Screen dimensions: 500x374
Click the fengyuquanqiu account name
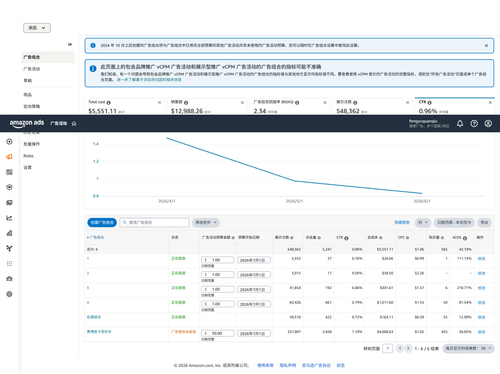point(423,121)
